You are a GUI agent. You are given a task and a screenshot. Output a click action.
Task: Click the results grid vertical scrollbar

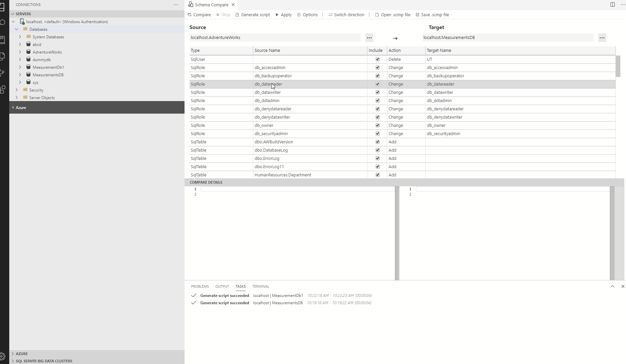pyautogui.click(x=618, y=66)
